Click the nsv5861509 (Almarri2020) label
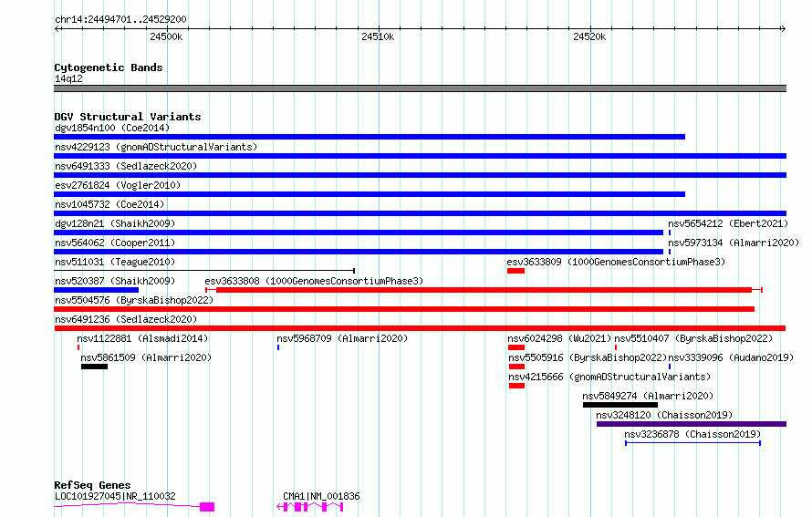This screenshot has height=517, width=812. 146,357
